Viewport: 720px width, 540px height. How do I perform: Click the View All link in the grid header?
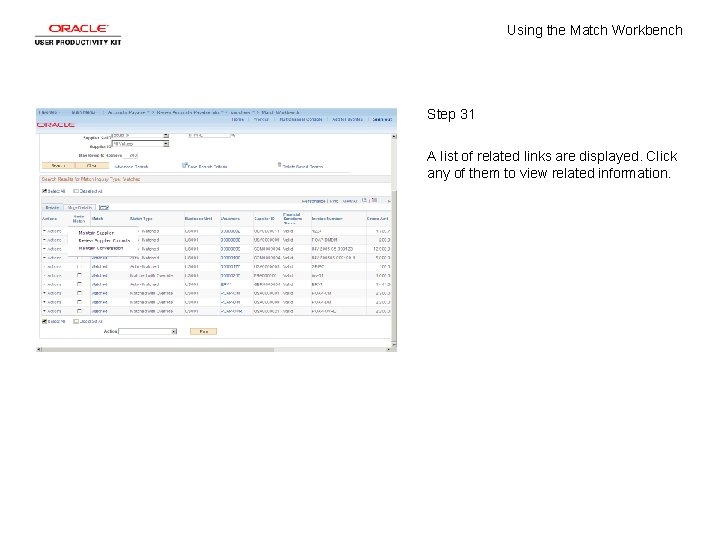click(350, 201)
